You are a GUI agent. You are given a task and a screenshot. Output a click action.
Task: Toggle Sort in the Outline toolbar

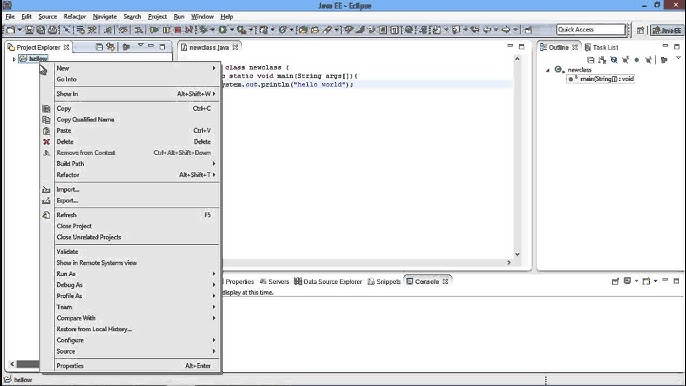(x=602, y=60)
